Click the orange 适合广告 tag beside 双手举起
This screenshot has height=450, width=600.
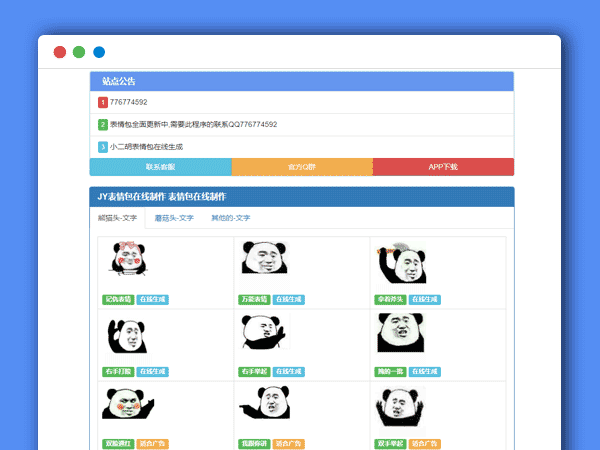[425, 443]
